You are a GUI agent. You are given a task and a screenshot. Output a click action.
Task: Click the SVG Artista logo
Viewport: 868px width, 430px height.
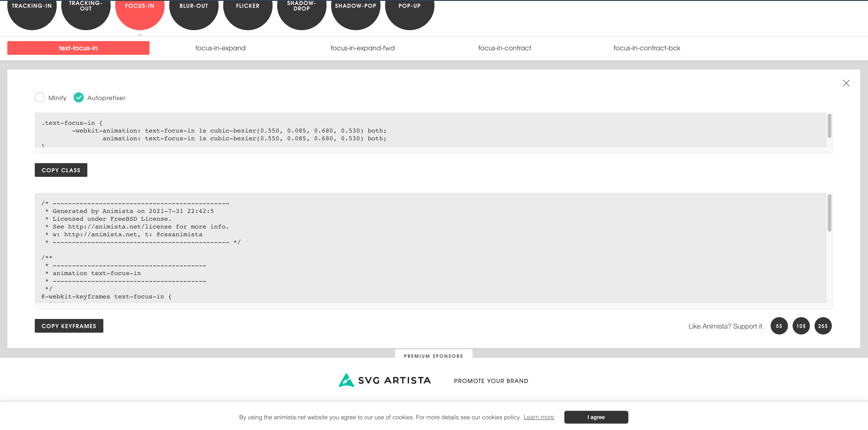pyautogui.click(x=385, y=380)
